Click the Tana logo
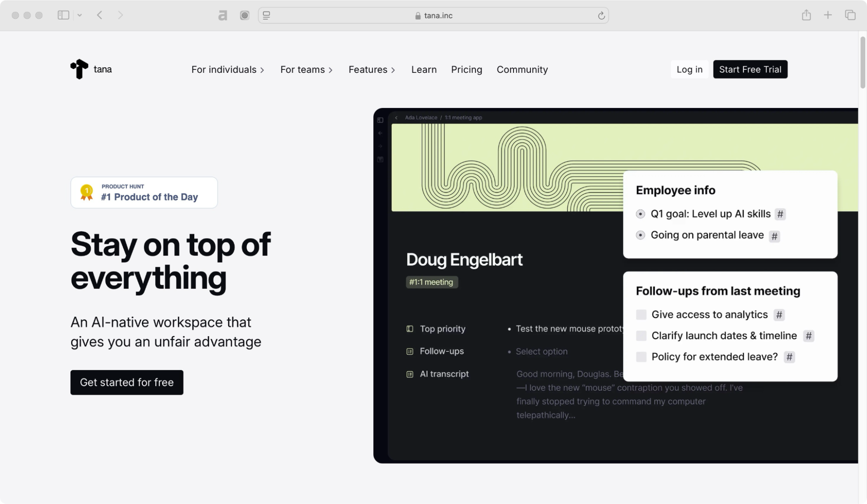 tap(90, 69)
